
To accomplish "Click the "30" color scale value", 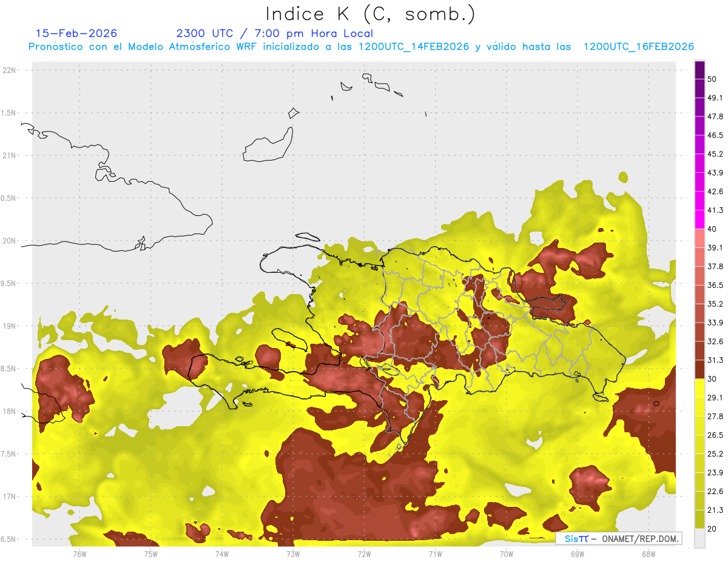I will [712, 379].
